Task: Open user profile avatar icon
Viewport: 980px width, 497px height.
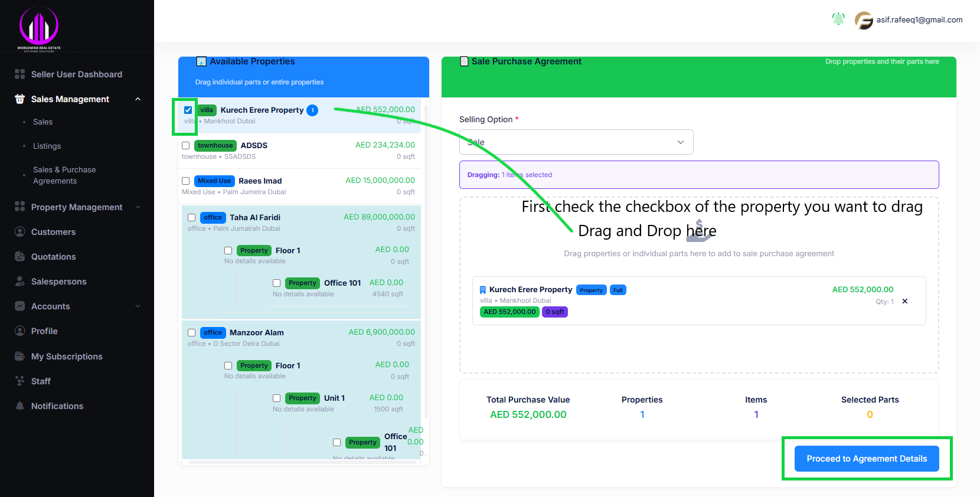Action: 864,20
